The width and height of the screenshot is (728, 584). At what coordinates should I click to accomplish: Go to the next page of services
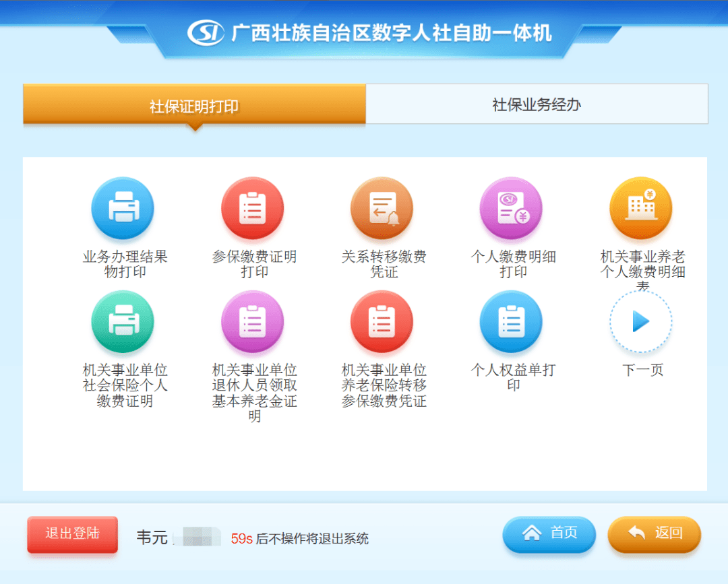coord(641,323)
